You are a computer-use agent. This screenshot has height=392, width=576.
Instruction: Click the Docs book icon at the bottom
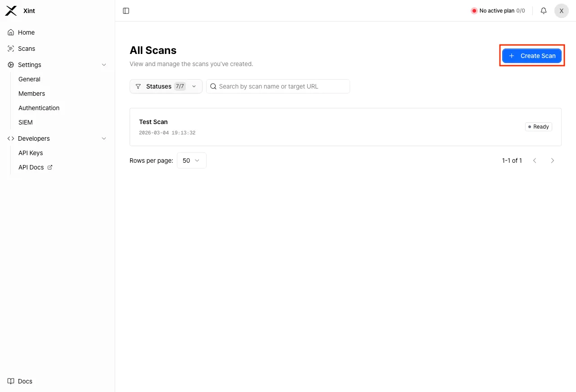[10, 381]
